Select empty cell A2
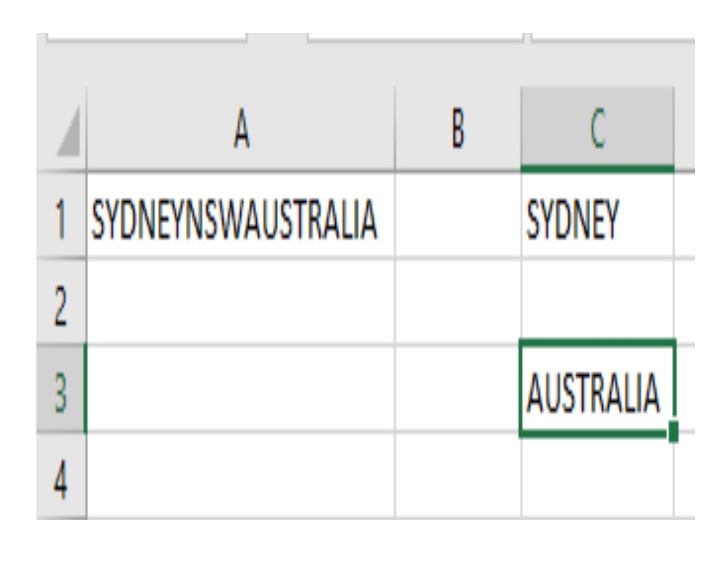This screenshot has width=728, height=562. click(241, 300)
